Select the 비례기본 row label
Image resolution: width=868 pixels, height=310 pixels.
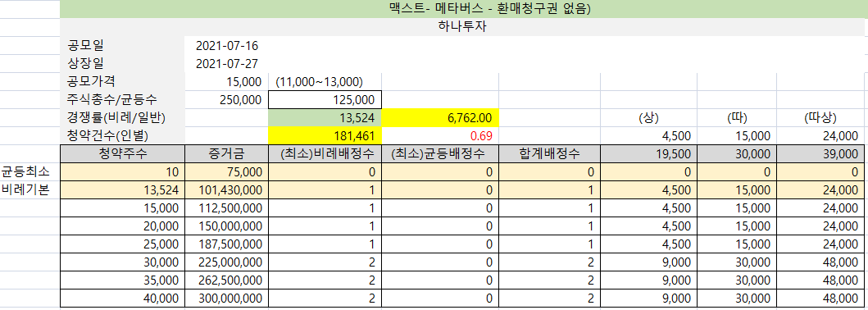click(30, 190)
